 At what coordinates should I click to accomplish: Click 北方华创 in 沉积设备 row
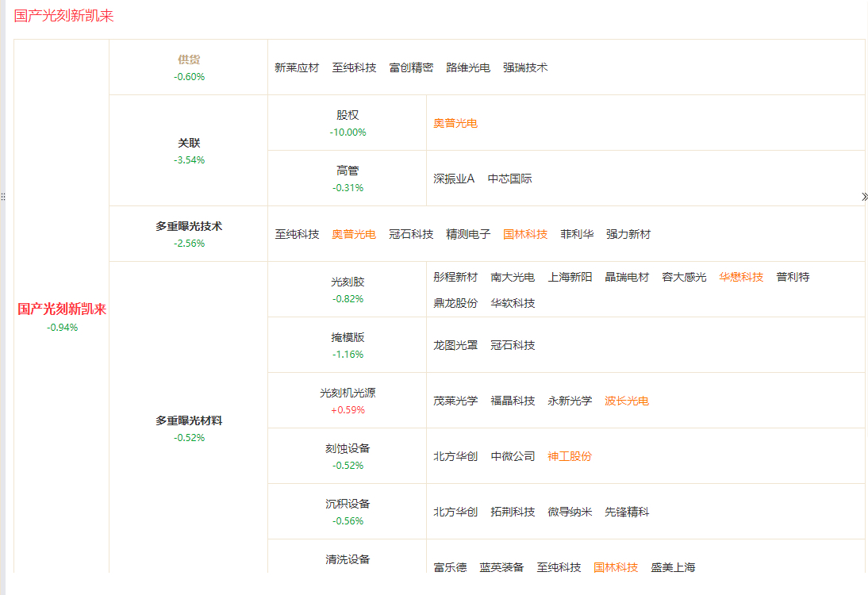click(x=455, y=512)
